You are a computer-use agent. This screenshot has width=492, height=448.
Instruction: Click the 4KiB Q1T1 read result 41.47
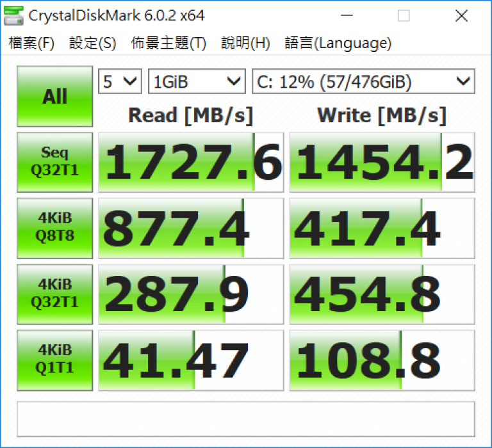(x=191, y=360)
